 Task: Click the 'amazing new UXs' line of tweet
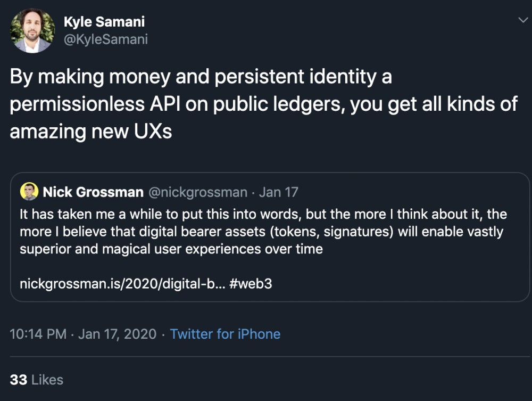(x=91, y=132)
